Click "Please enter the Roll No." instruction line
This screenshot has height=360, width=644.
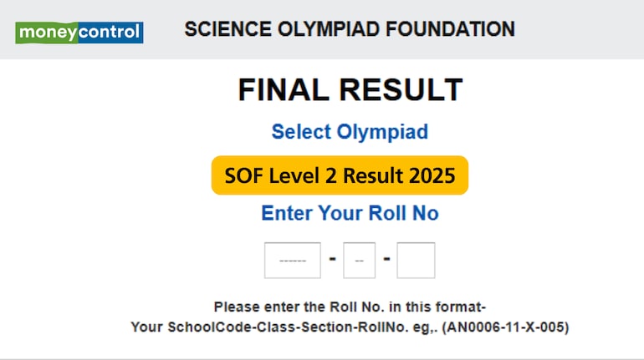(x=350, y=307)
